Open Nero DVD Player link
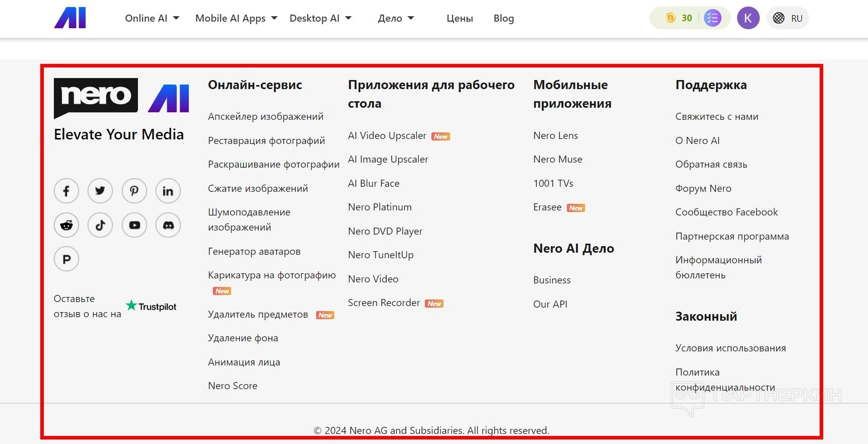The width and height of the screenshot is (868, 444). [385, 231]
